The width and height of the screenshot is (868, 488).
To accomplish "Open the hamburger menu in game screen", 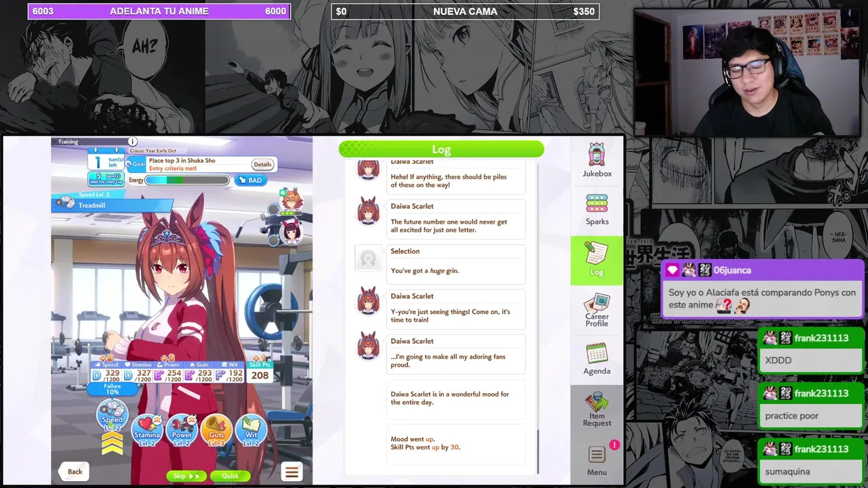I will click(x=292, y=472).
